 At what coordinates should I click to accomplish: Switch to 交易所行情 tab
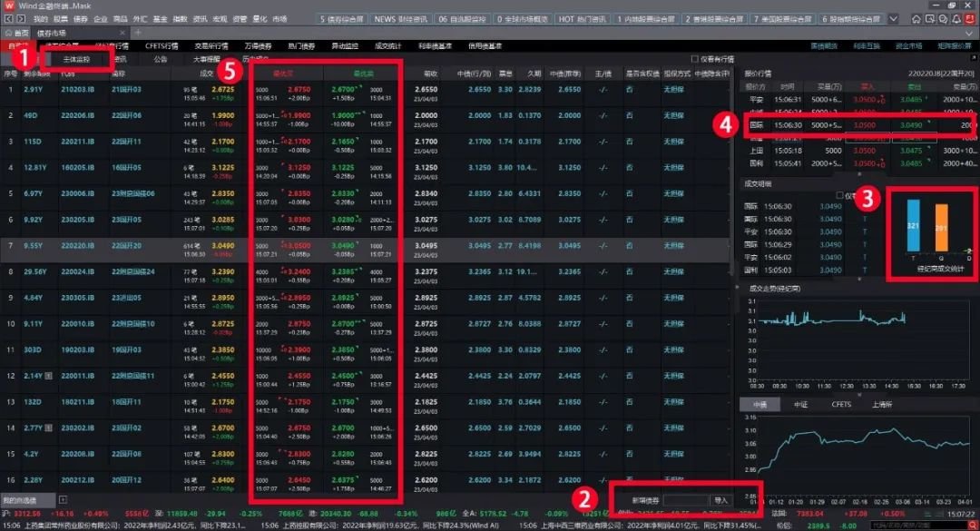(x=211, y=45)
